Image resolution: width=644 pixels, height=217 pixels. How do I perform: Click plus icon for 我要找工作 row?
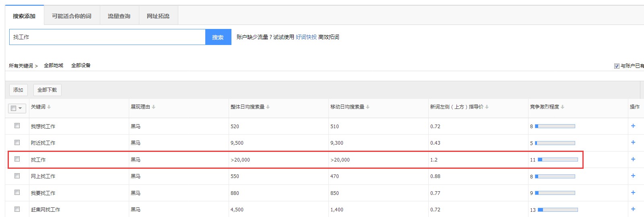coord(633,192)
